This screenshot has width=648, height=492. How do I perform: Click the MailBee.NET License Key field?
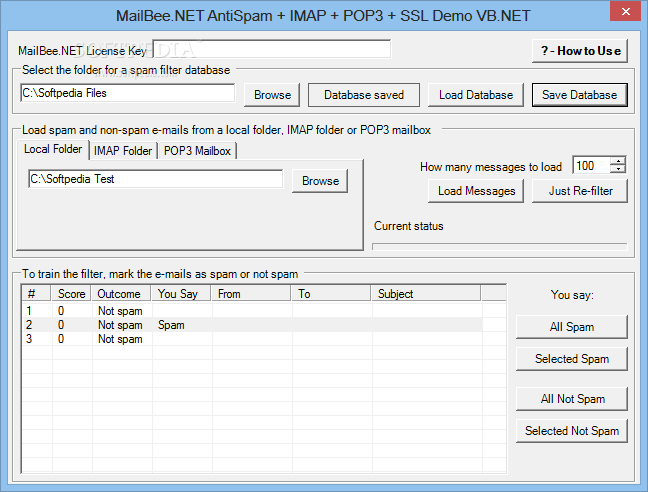pyautogui.click(x=272, y=49)
